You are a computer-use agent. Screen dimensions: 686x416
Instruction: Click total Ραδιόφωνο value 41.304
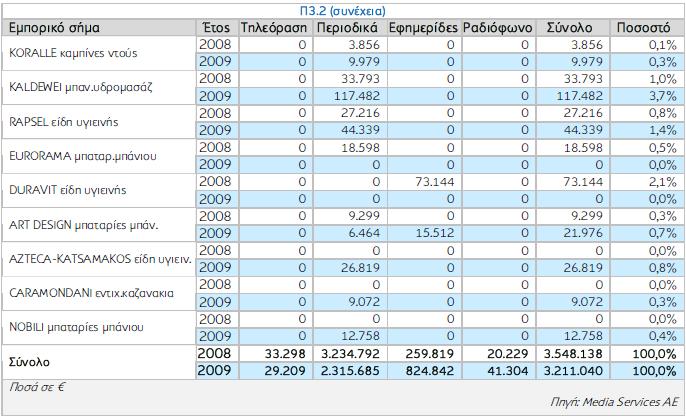tap(508, 371)
